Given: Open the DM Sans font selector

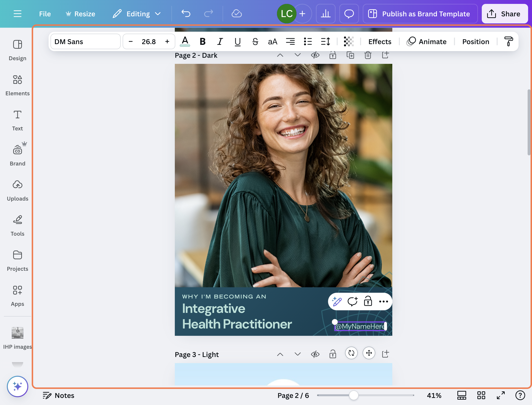Looking at the screenshot, I should click(x=86, y=42).
